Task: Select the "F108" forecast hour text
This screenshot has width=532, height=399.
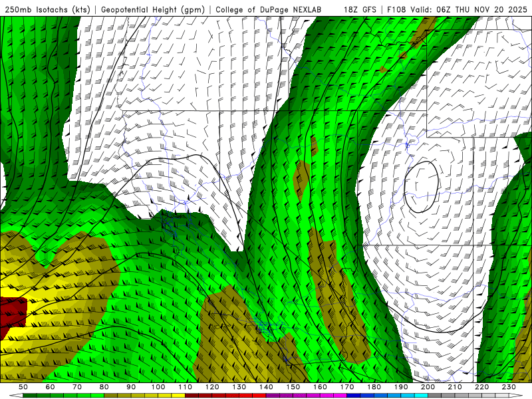Action: coord(396,9)
